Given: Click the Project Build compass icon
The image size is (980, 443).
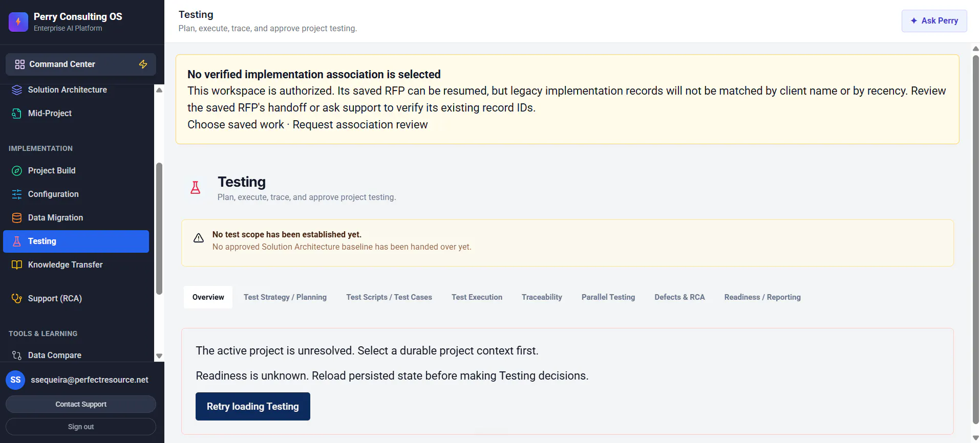Looking at the screenshot, I should [x=17, y=170].
